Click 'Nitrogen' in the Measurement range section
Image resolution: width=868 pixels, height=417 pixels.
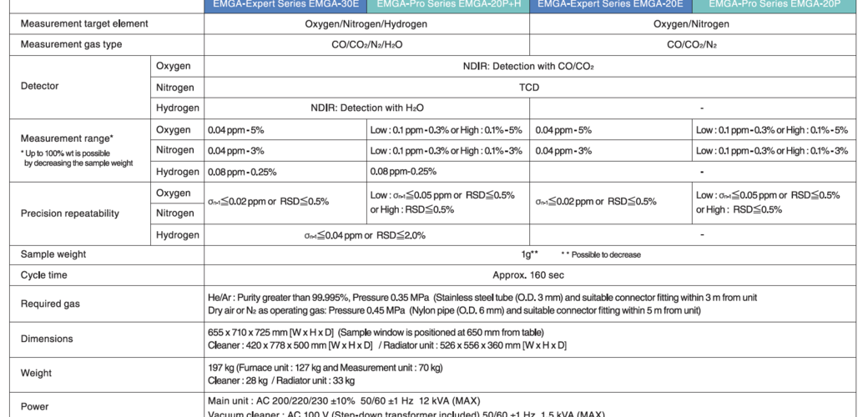[175, 150]
